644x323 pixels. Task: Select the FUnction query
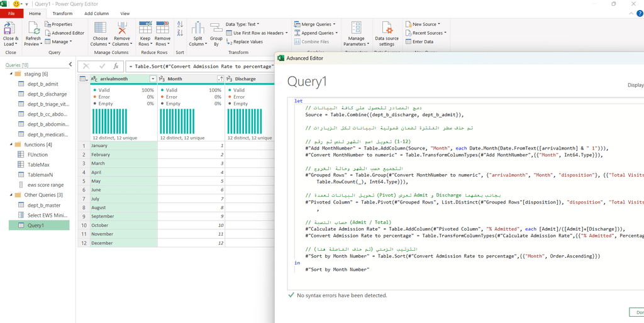coord(39,155)
